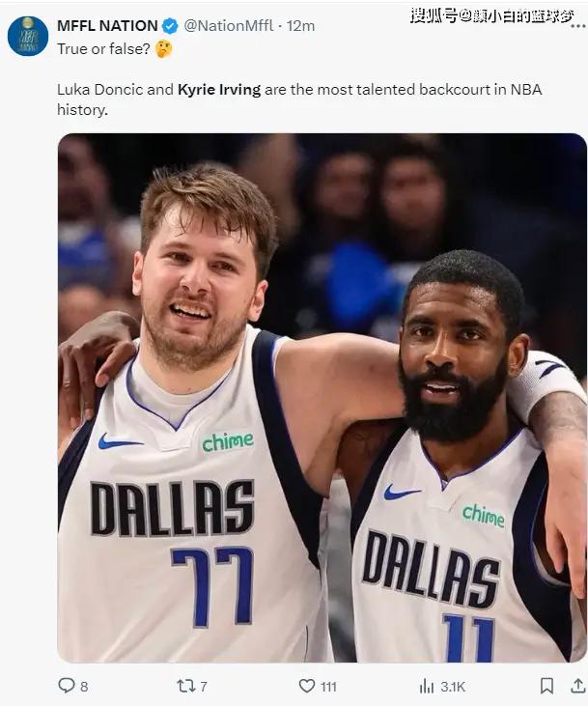Click the share upload arrow icon
Viewport: 588px width, 706px height.
click(577, 686)
